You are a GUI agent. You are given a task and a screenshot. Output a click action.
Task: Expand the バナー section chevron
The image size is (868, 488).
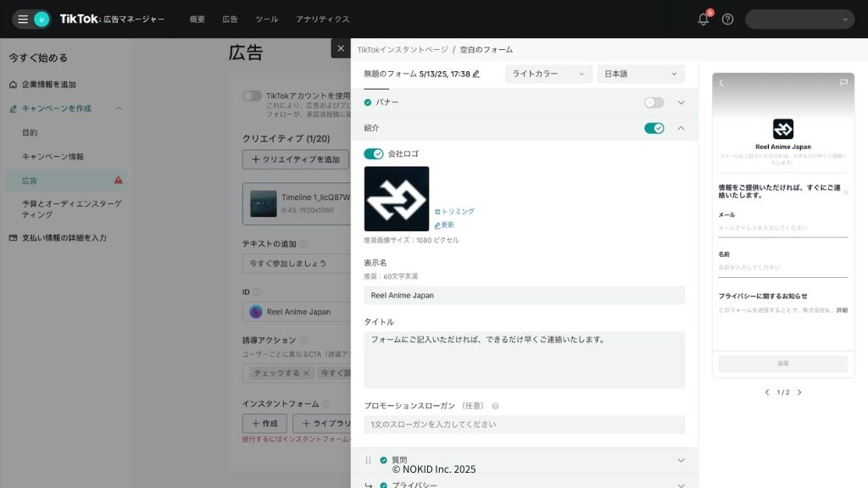click(681, 103)
